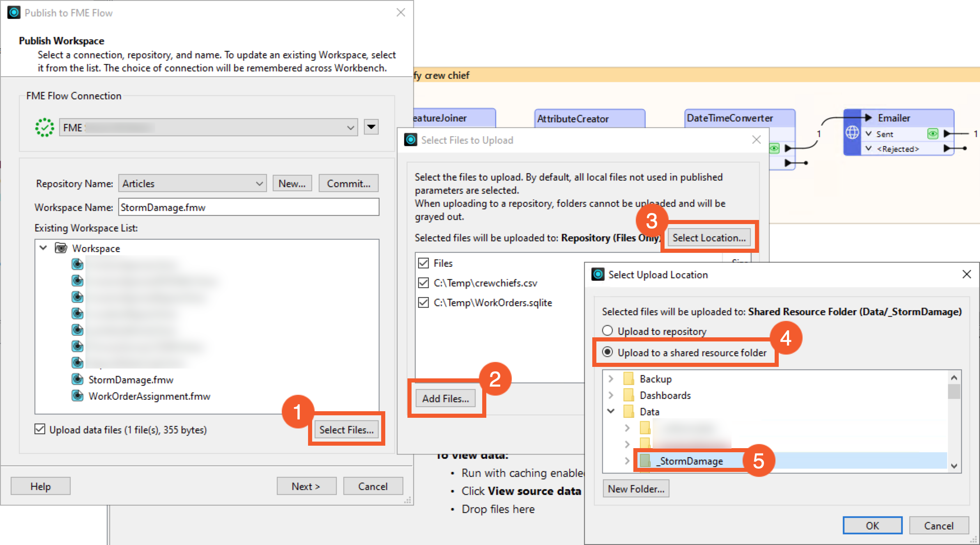Uncheck the Upload data files checkbox

[40, 429]
